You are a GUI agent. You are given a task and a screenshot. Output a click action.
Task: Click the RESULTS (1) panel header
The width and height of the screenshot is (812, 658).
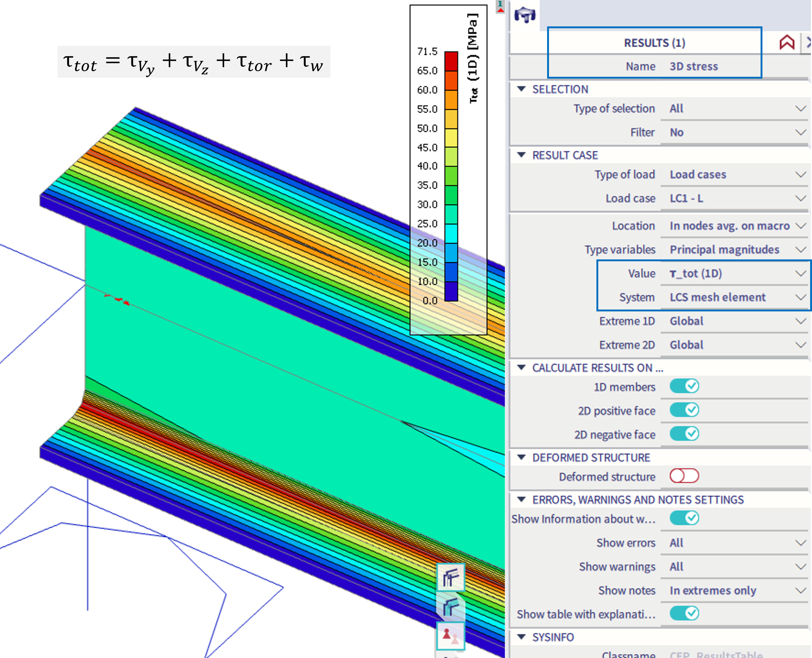655,43
